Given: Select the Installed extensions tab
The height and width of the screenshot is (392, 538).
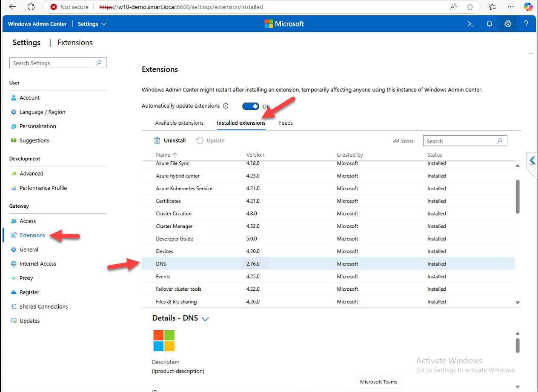Looking at the screenshot, I should tap(241, 123).
